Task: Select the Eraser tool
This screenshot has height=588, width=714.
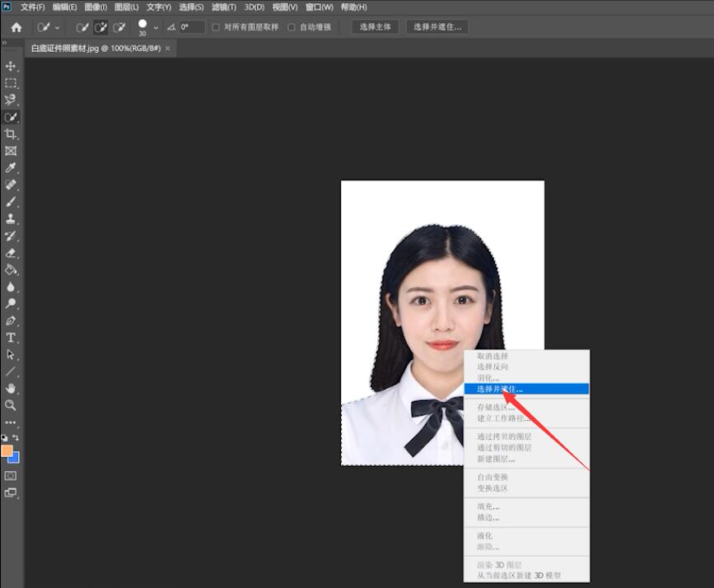Action: [11, 253]
